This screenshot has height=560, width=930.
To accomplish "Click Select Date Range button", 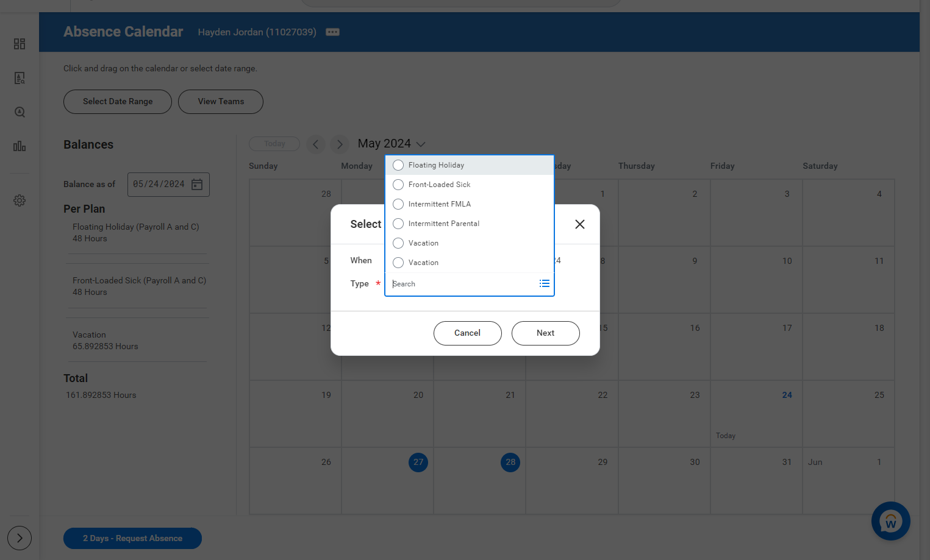I will coord(118,102).
